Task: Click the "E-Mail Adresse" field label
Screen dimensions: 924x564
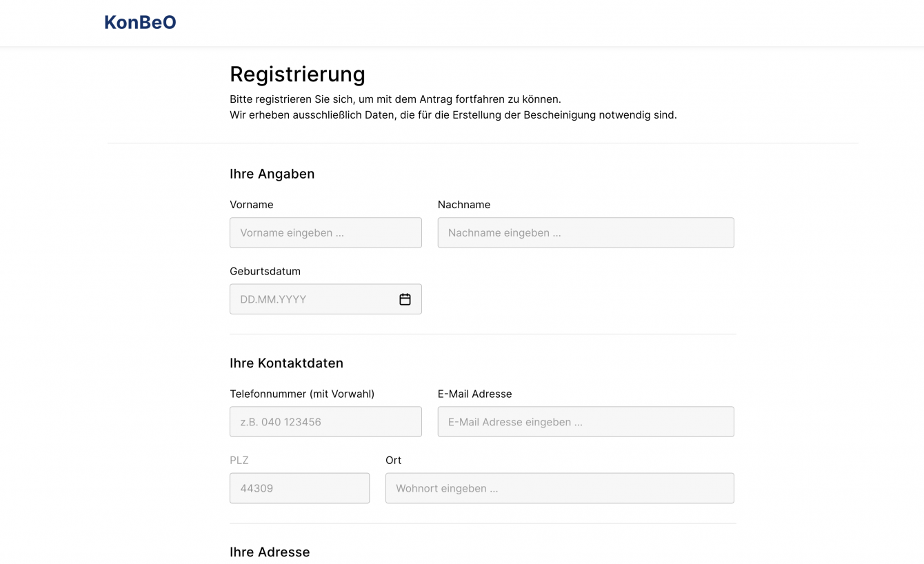Action: coord(474,394)
